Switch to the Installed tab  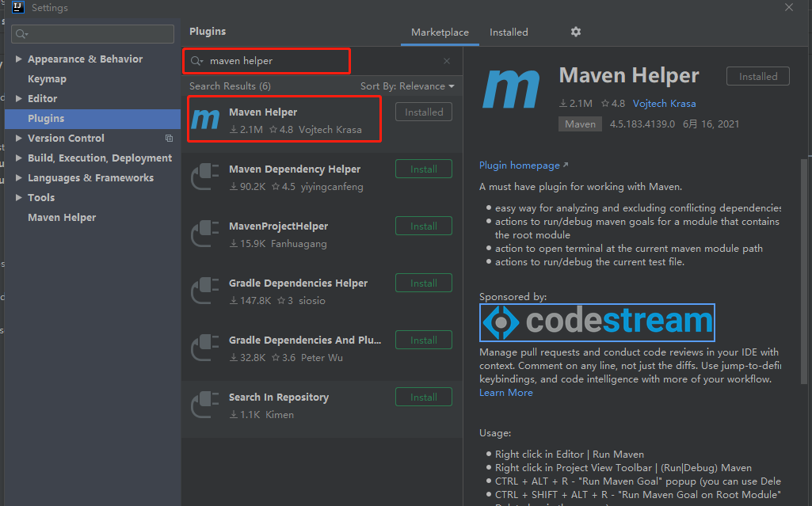[509, 32]
